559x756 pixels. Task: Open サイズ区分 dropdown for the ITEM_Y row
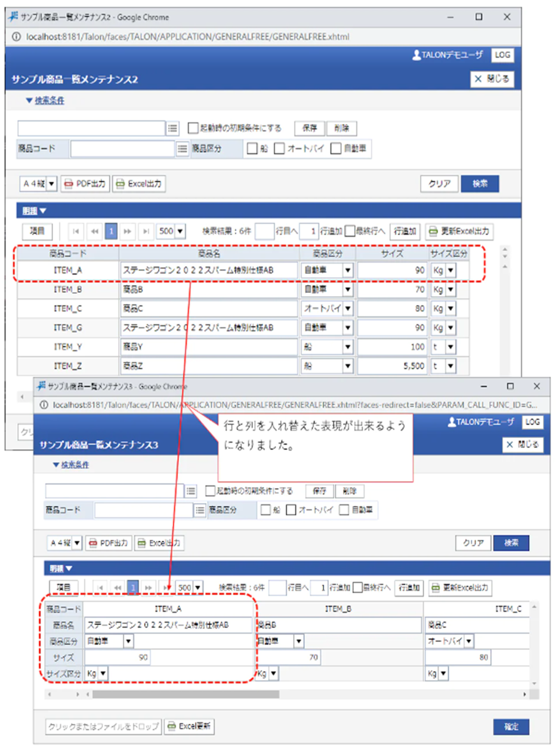451,347
